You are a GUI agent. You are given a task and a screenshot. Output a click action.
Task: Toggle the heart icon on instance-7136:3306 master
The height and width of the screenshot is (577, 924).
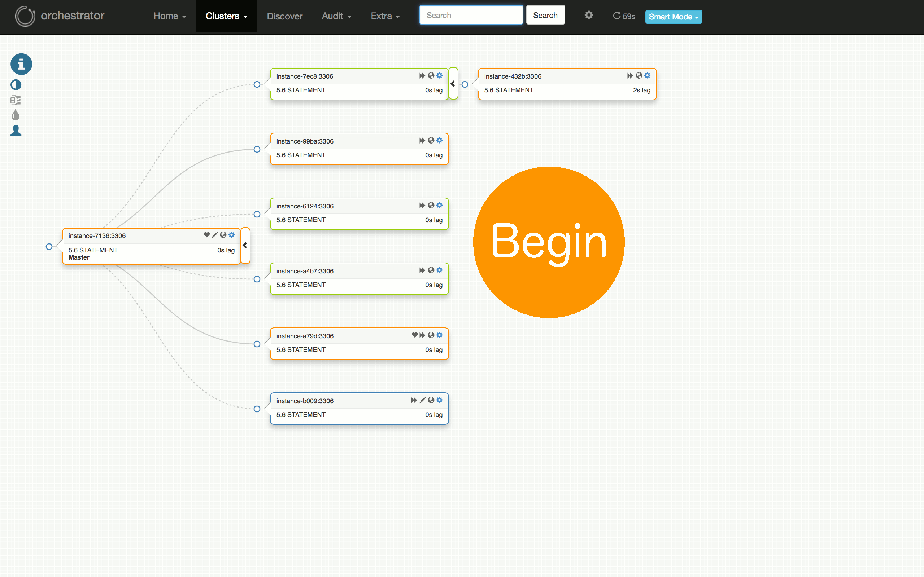click(x=206, y=235)
